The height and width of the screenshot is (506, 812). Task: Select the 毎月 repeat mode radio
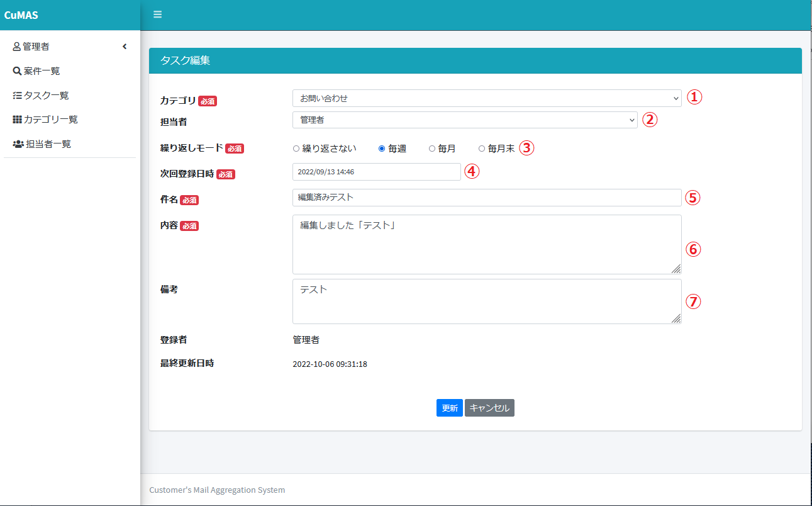tap(432, 149)
